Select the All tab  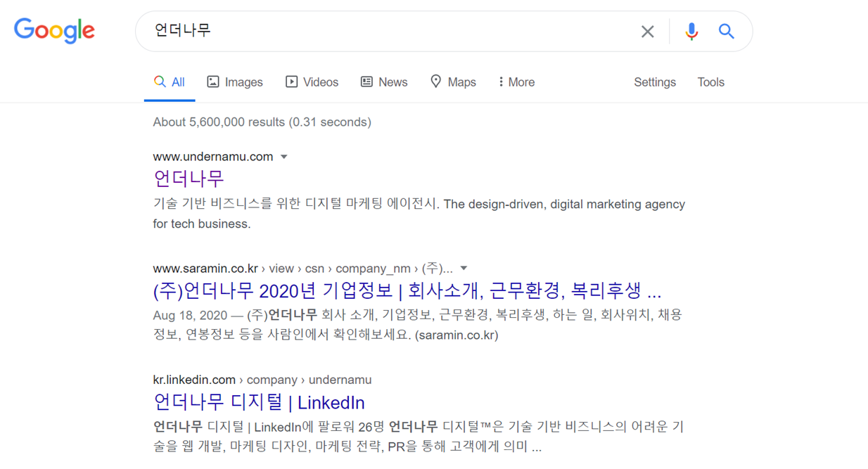170,82
